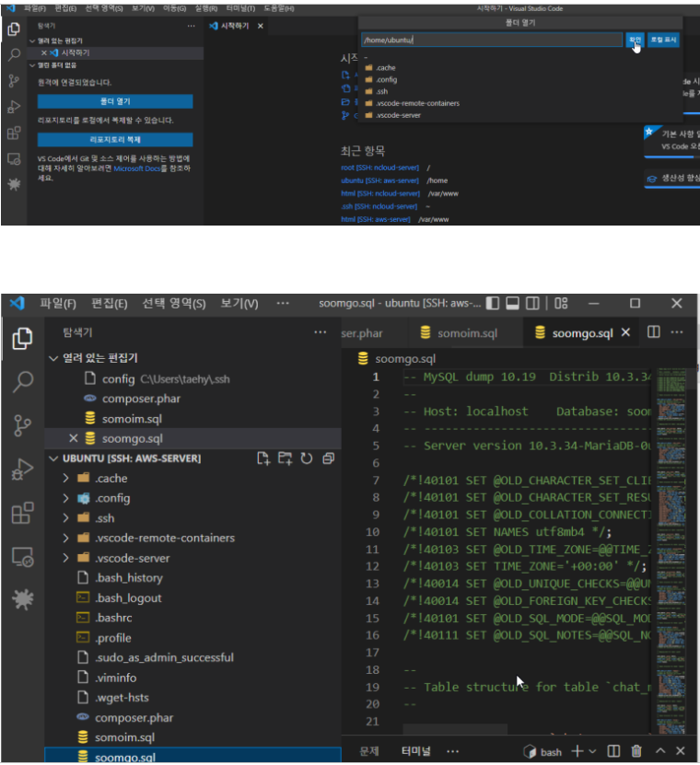Kill terminal with trash icon
This screenshot has width=700, height=765.
(636, 751)
